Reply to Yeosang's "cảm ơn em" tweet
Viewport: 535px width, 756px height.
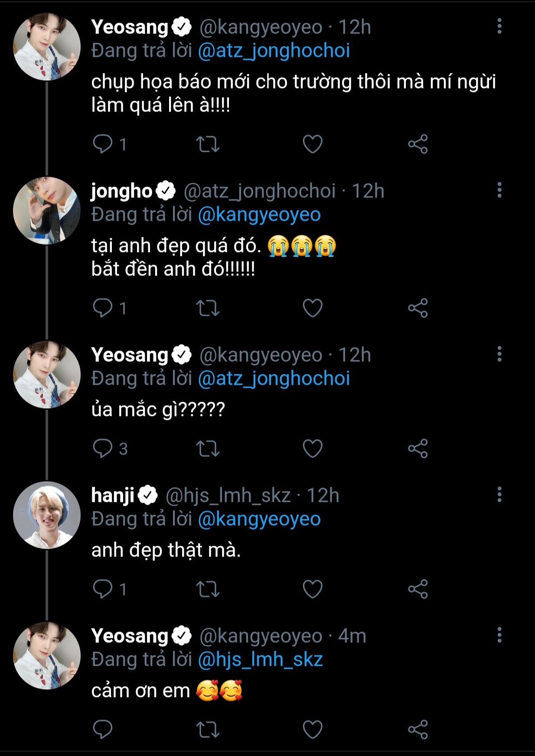tap(103, 730)
